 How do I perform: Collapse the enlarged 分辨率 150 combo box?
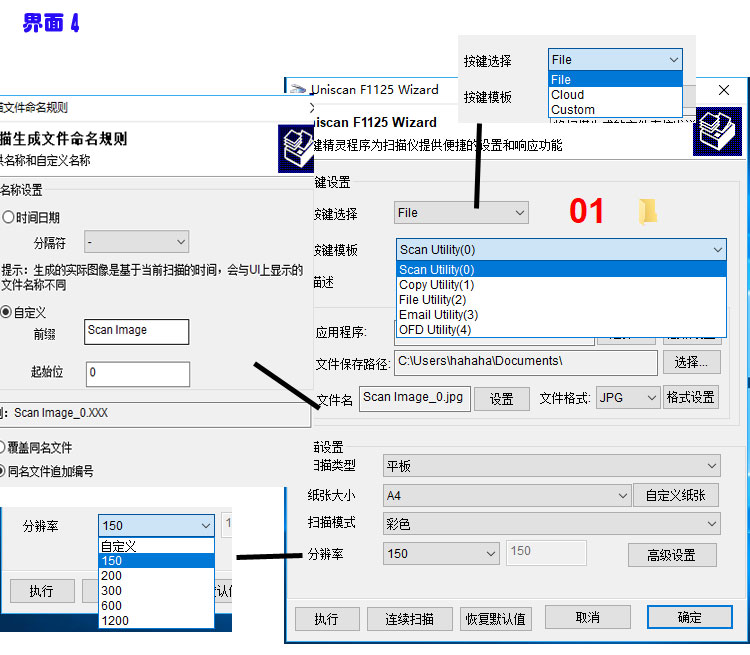[156, 526]
